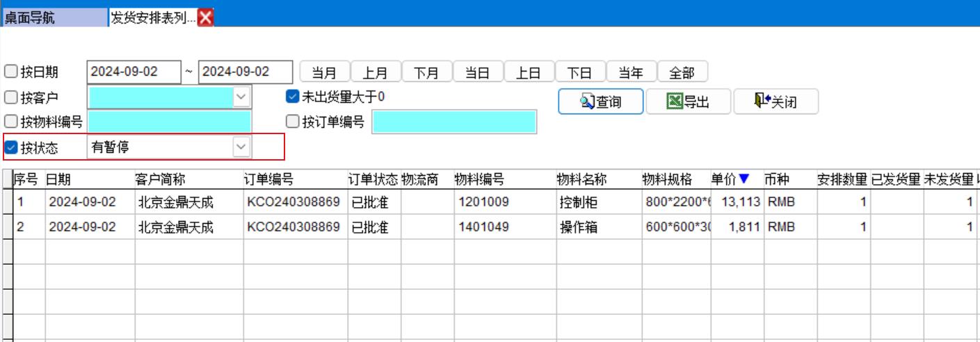The height and width of the screenshot is (342, 980).
Task: Expand the 按客户 customer dropdown
Action: 241,97
